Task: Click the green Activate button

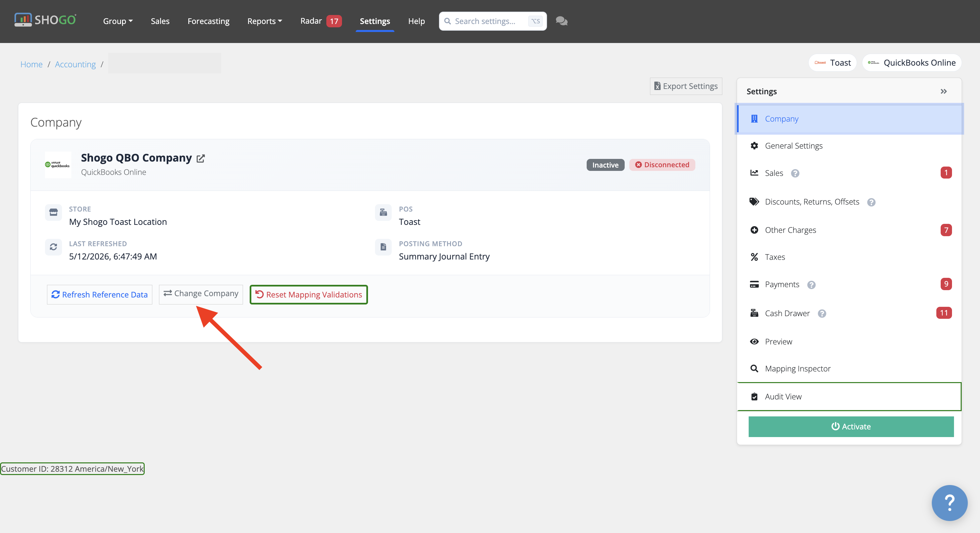Action: point(851,426)
